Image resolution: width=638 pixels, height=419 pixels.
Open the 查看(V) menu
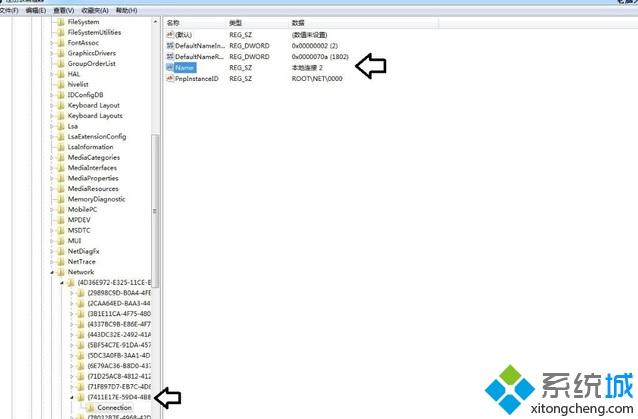[63, 10]
